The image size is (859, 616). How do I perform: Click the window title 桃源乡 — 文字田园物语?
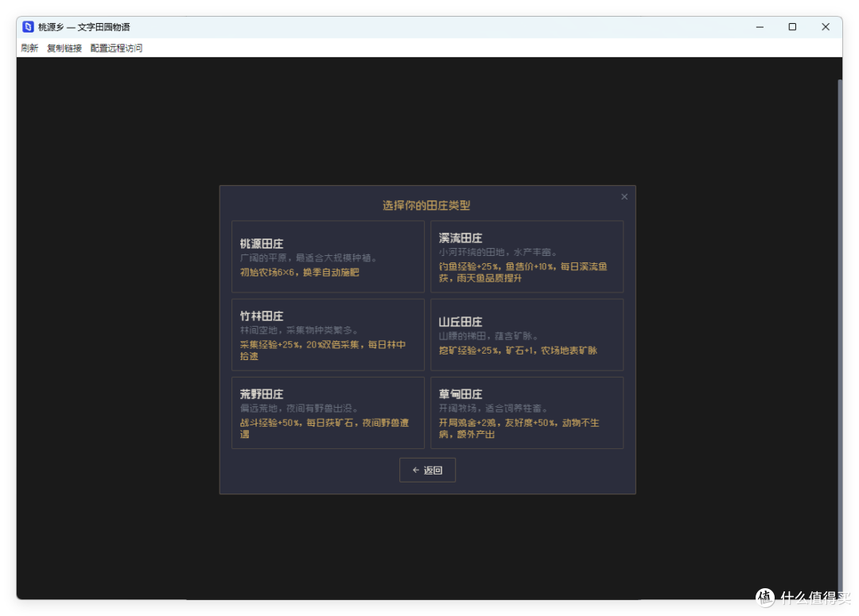[84, 27]
